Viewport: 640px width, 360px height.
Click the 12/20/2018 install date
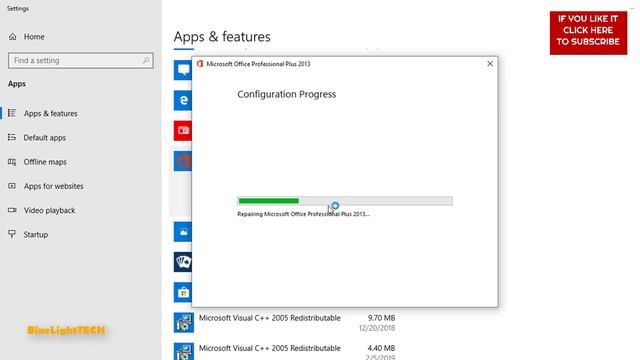pos(377,328)
